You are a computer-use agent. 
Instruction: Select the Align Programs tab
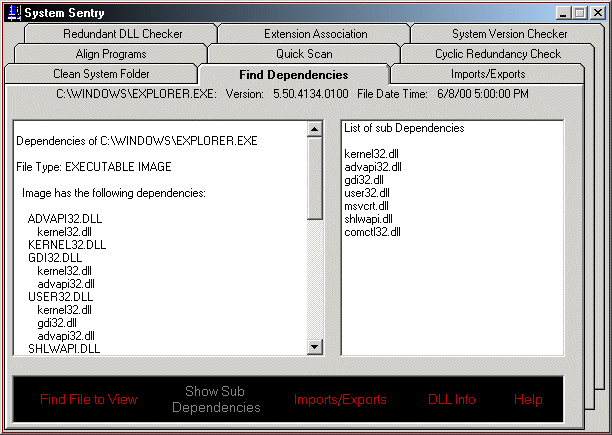coord(110,54)
